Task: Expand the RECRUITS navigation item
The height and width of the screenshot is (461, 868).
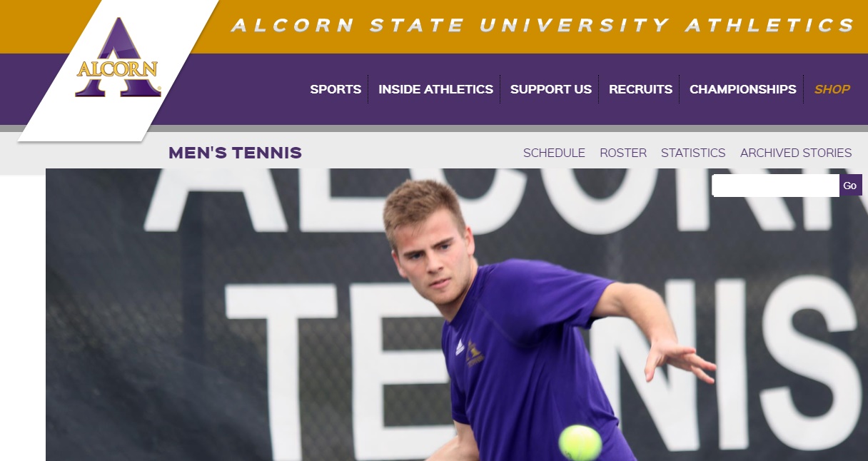Action: click(640, 89)
